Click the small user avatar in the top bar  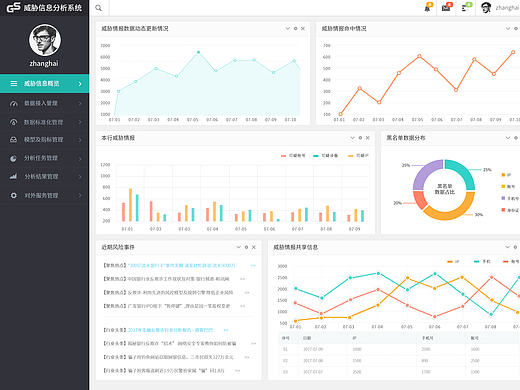pos(486,7)
